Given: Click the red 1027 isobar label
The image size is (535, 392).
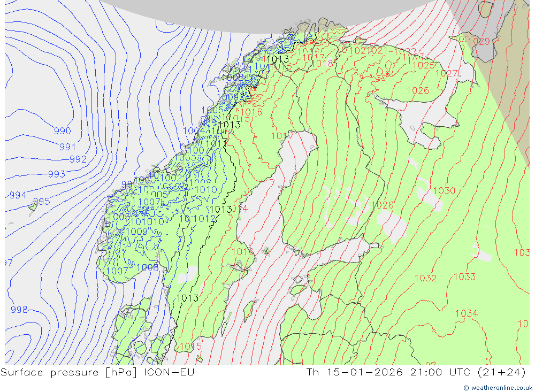Looking at the screenshot, I should click(x=447, y=73).
